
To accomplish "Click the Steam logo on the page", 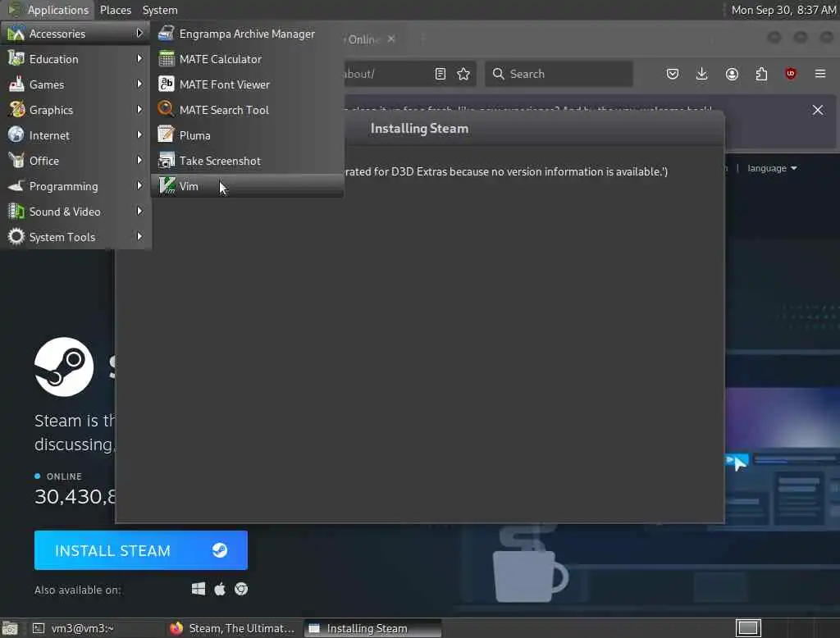I will click(x=64, y=367).
